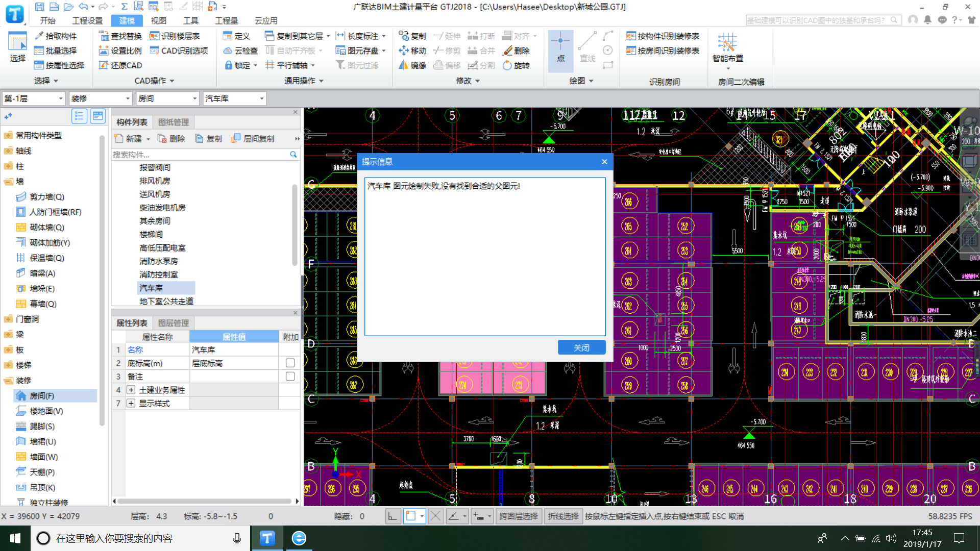This screenshot has height=551, width=980.
Task: Click 新建 new component button
Action: tap(132, 139)
